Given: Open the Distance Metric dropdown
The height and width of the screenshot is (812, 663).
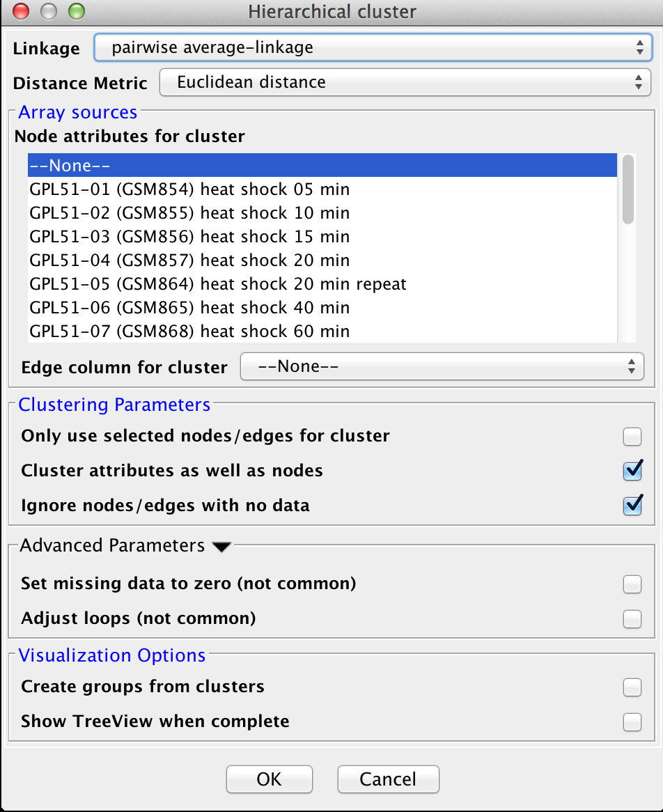Looking at the screenshot, I should click(405, 82).
